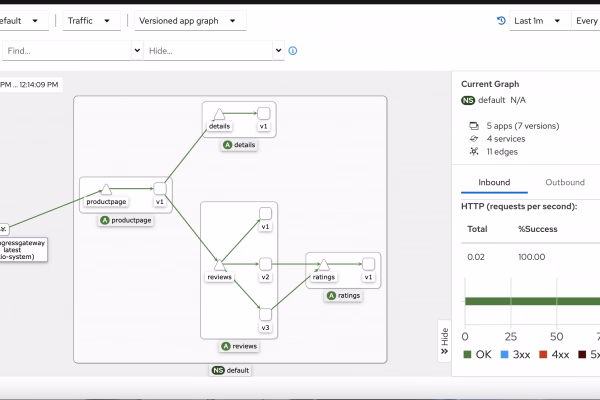This screenshot has height=400, width=600.
Task: Click the 5 apps (7 versions) text
Action: (x=523, y=126)
